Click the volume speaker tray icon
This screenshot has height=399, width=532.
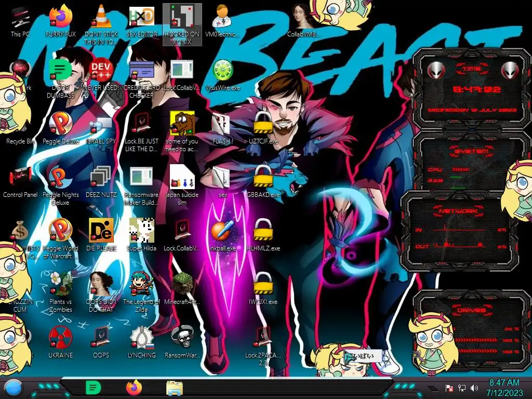(x=474, y=388)
